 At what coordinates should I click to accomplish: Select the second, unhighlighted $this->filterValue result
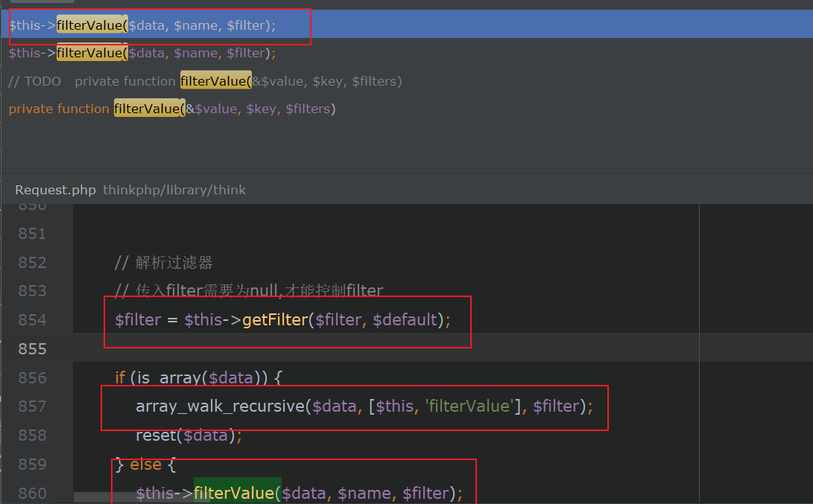tap(142, 53)
